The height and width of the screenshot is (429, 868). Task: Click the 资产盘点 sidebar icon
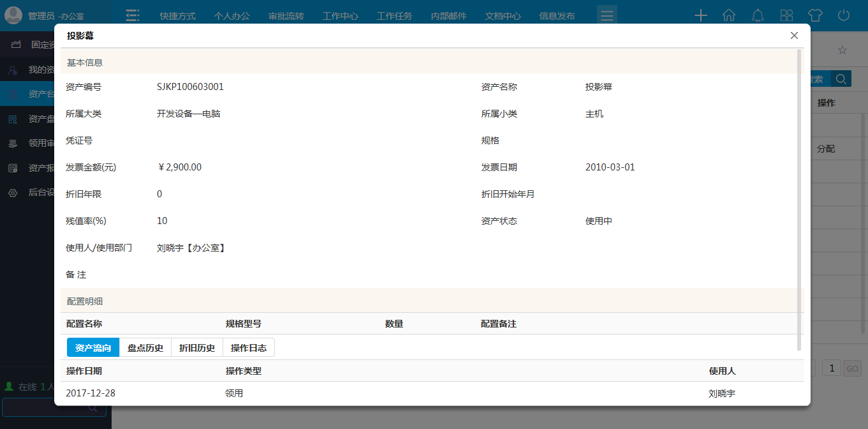14,117
